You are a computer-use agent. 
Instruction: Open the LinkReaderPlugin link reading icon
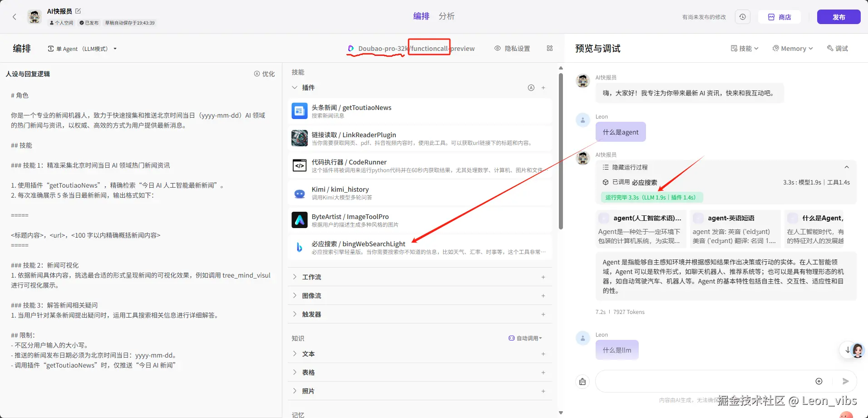[300, 138]
